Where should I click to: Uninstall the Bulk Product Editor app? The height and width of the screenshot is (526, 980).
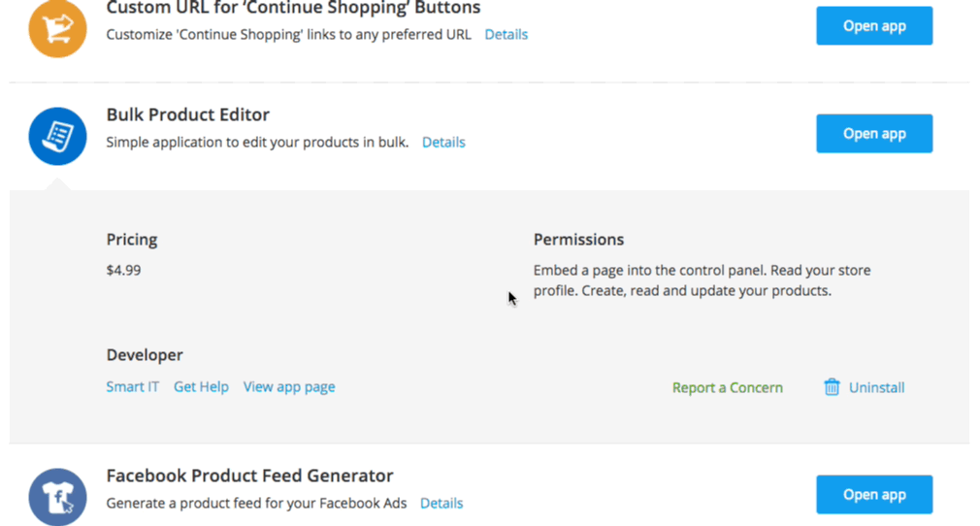coord(876,388)
